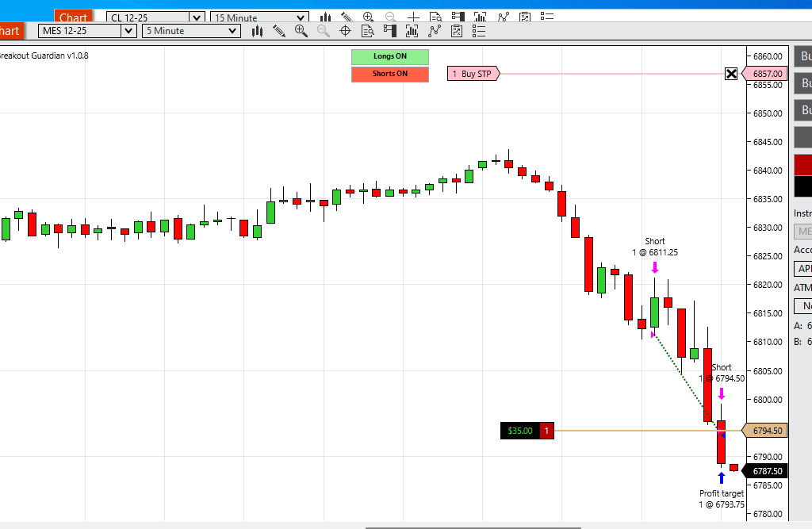Cancel the Buy STP order with X
The width and height of the screenshot is (812, 529).
click(730, 74)
